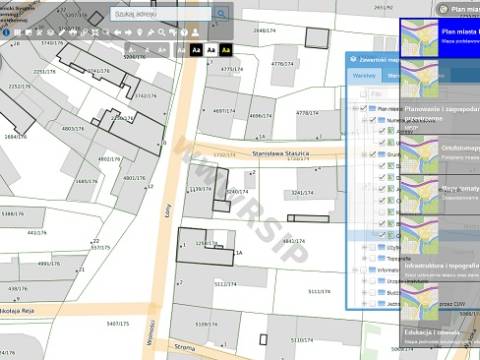Enable the Użytki layer group checkbox
The height and width of the screenshot is (360, 480).
(x=373, y=247)
